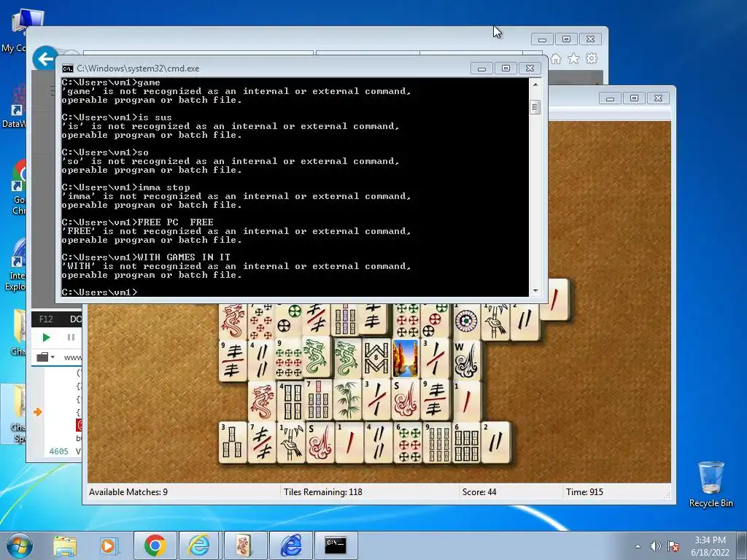Click the Available Matches: 9 status
747x560 pixels.
[x=128, y=492]
